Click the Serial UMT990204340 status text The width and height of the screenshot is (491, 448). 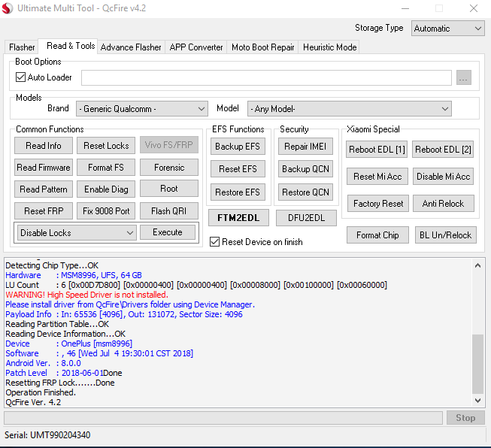pos(47,435)
